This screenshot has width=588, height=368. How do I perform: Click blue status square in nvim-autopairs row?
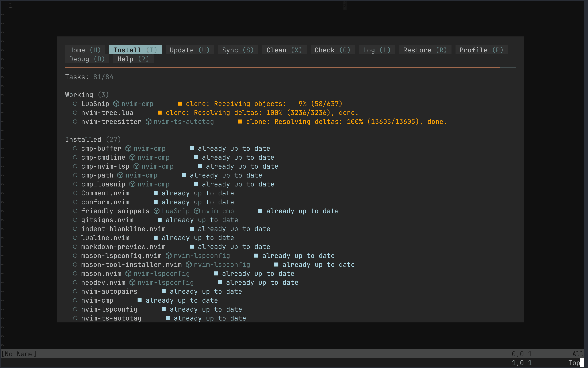164,291
